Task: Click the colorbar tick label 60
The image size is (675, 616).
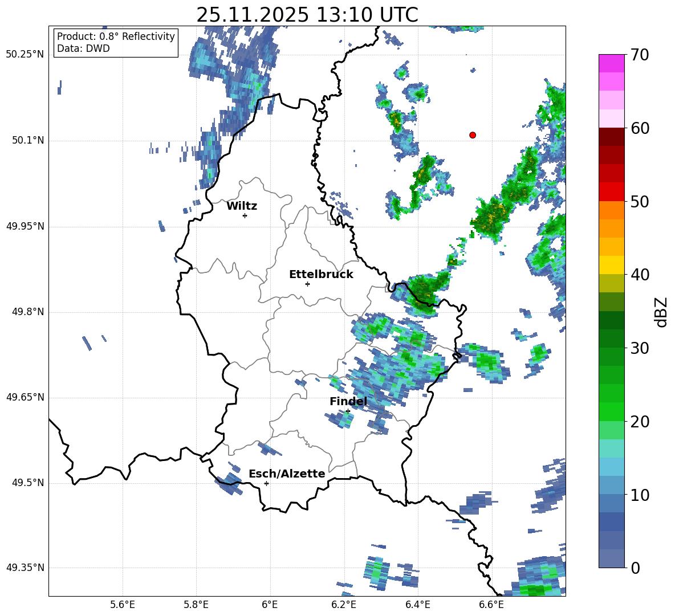Action: [x=640, y=128]
